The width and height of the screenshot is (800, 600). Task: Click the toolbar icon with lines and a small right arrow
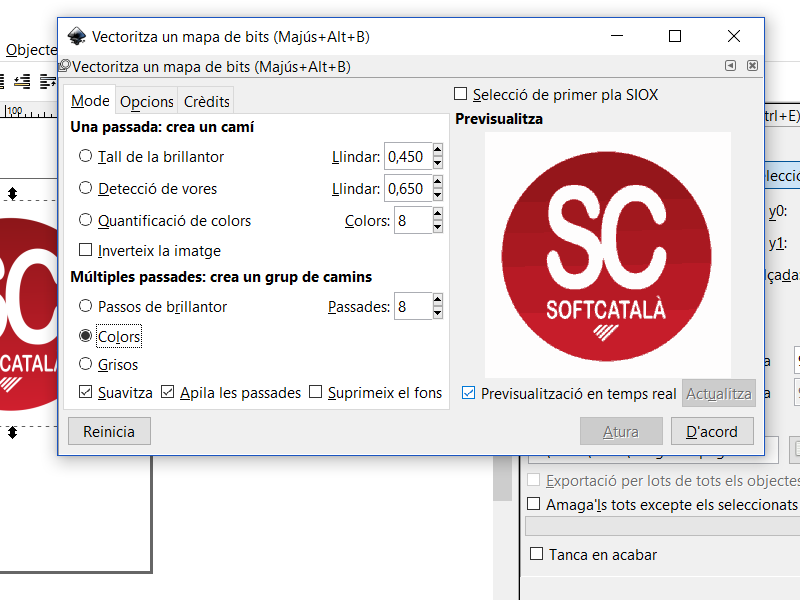(x=47, y=81)
